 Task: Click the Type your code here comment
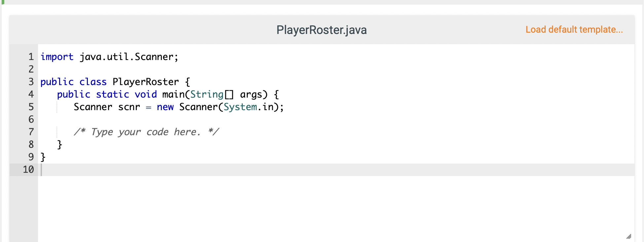145,132
